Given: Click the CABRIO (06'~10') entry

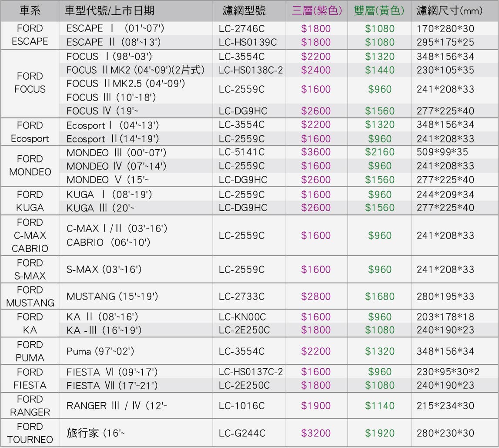Looking at the screenshot, I should point(108,243).
